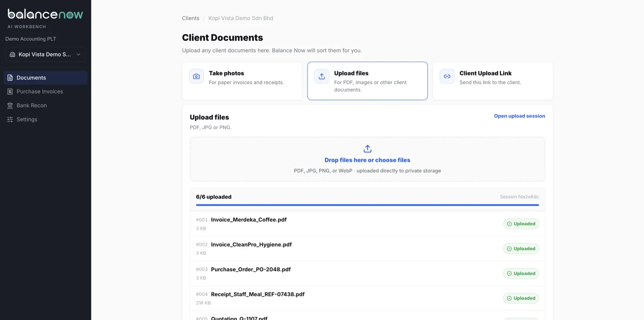
Task: Click the Session fda2e6dc label
Action: click(x=519, y=197)
